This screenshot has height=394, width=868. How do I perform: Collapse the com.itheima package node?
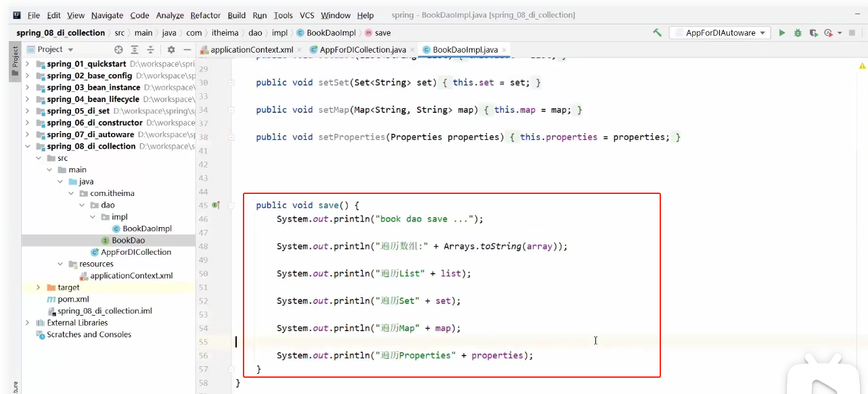click(71, 193)
